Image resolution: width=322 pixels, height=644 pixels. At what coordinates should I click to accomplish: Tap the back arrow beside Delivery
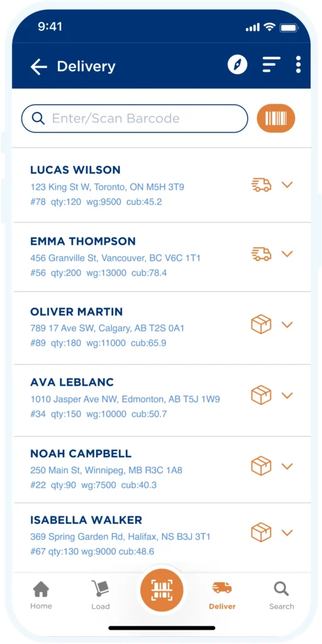click(38, 67)
